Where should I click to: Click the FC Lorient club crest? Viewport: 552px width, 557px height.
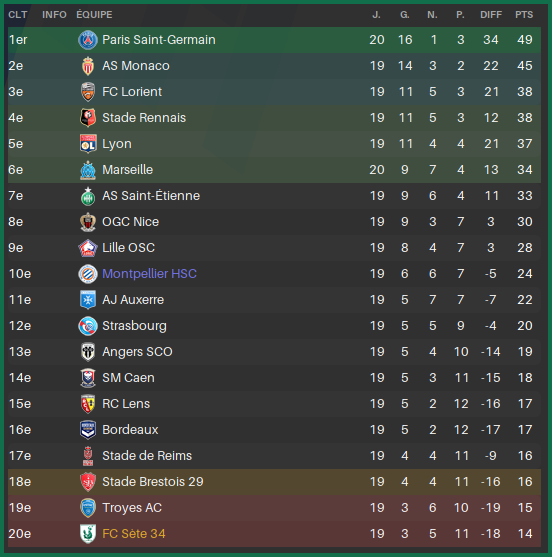pos(88,92)
